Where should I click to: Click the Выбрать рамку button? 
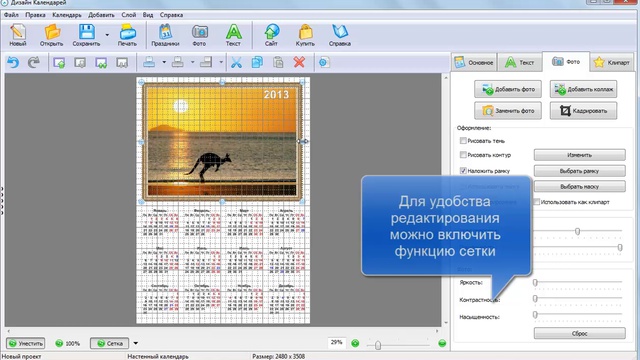[580, 171]
